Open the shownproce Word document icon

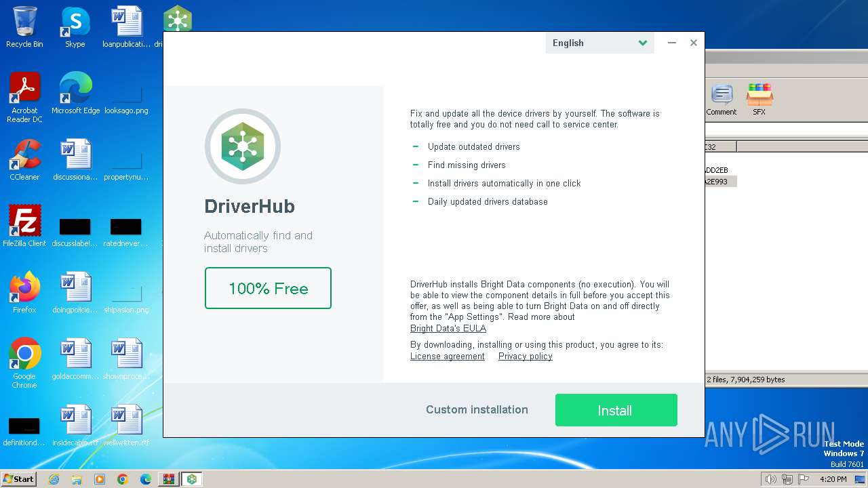[126, 359]
